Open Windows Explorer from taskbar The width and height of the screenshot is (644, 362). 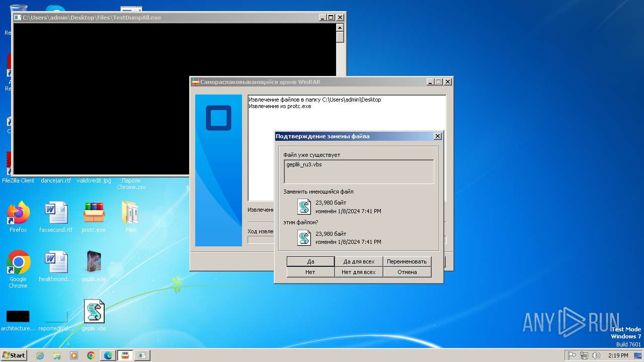pos(57,355)
